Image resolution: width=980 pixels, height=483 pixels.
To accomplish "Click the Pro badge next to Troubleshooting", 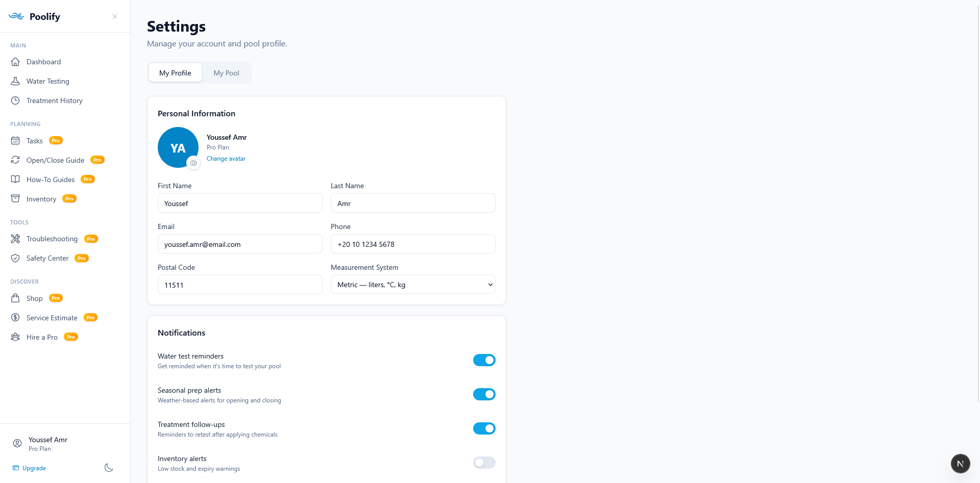I will click(91, 239).
